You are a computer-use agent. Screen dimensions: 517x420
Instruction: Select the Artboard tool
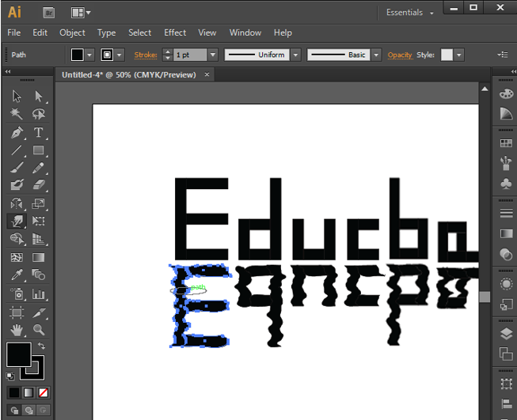coord(17,312)
